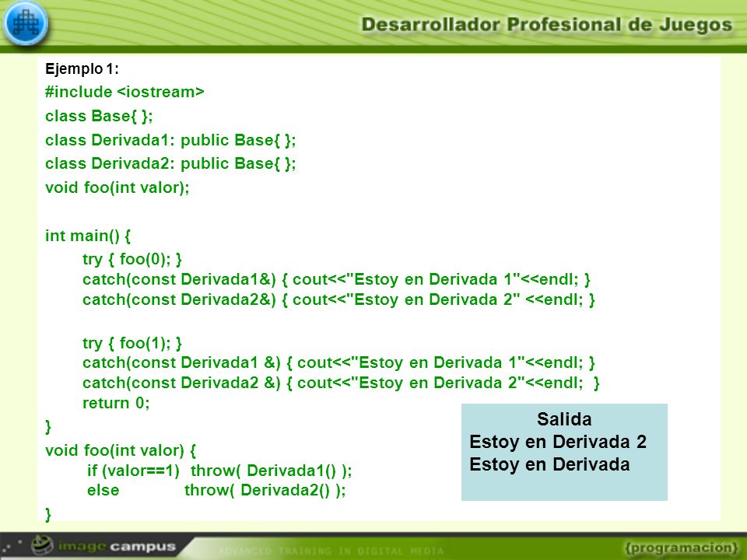Click the 'Salida' title in the blue box
This screenshot has height=560, width=747.
[565, 419]
